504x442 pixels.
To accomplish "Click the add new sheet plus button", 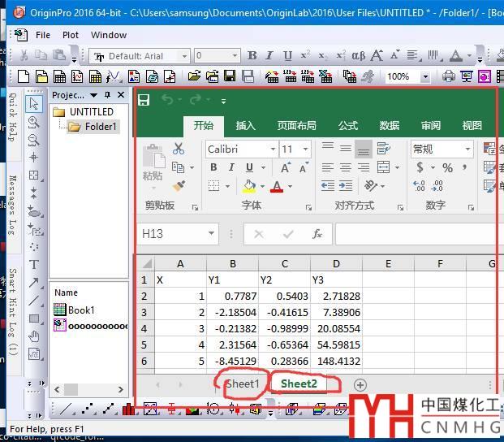I will pyautogui.click(x=360, y=384).
